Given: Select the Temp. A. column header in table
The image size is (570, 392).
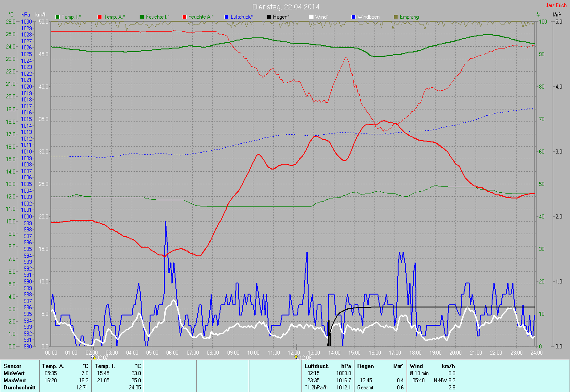Looking at the screenshot, I should pos(53,366).
